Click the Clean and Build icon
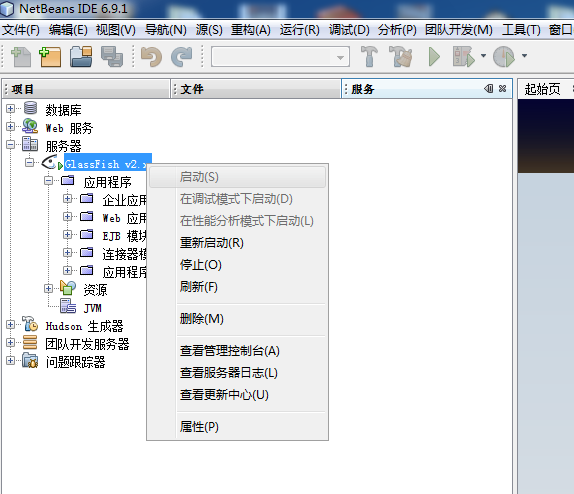 tap(400, 56)
